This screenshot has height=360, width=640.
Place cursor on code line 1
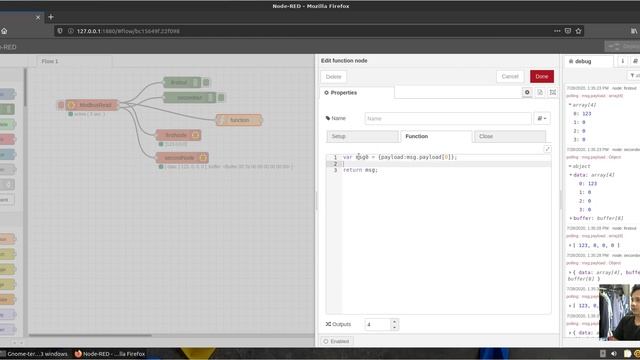point(447,157)
